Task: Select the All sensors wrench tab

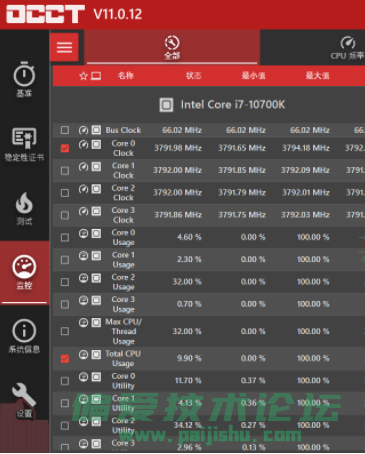Action: [x=172, y=47]
